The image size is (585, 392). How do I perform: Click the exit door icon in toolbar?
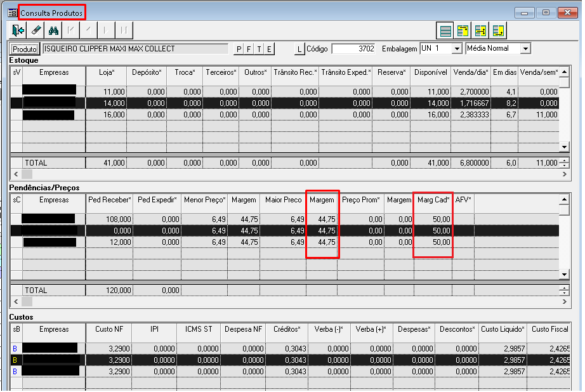pos(18,30)
